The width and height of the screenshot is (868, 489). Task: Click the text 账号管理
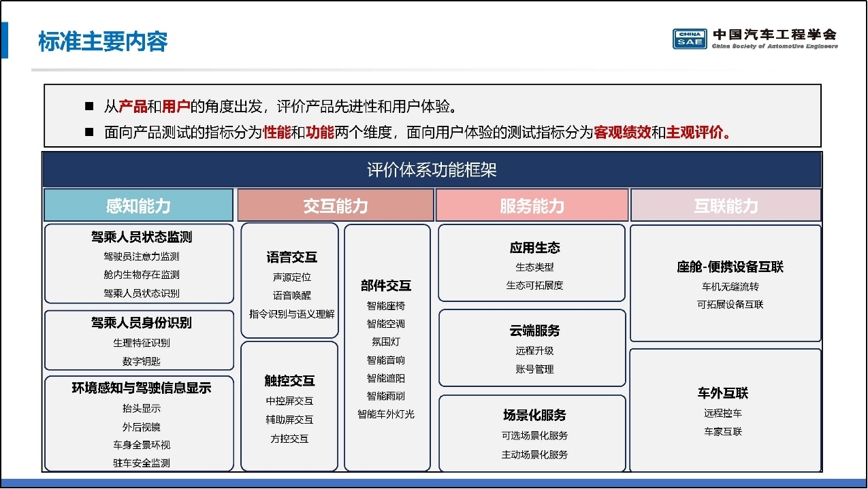534,369
